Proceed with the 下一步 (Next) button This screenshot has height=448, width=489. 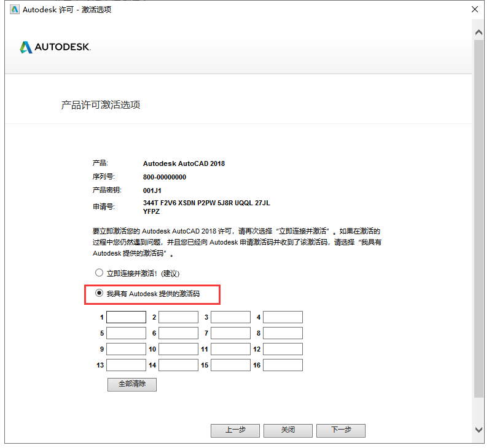pyautogui.click(x=341, y=431)
